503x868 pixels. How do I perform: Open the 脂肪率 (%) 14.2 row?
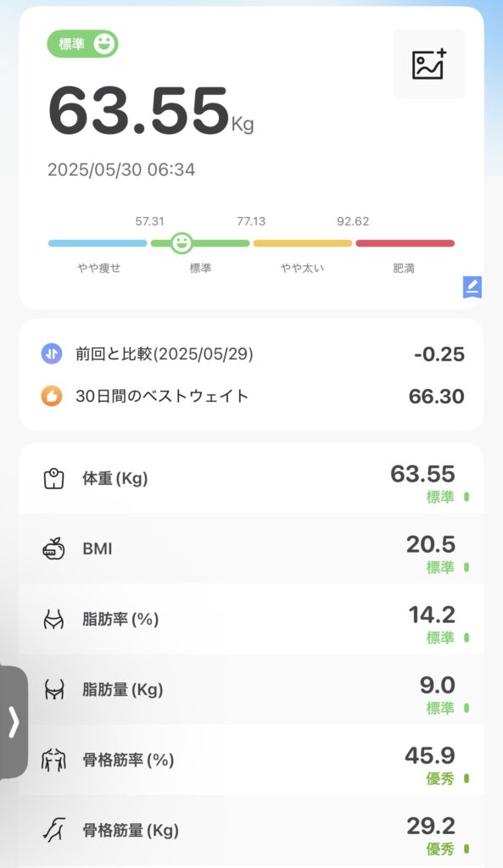pyautogui.click(x=251, y=619)
